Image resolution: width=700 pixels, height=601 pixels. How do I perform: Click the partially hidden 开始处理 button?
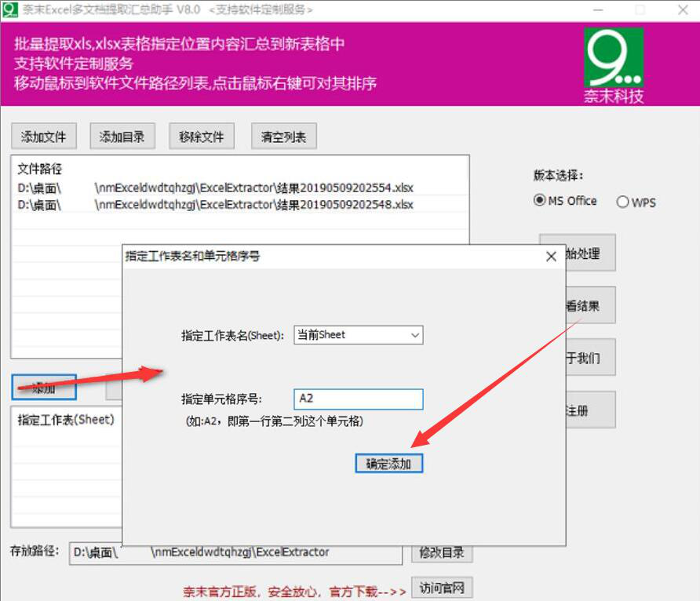click(x=591, y=253)
